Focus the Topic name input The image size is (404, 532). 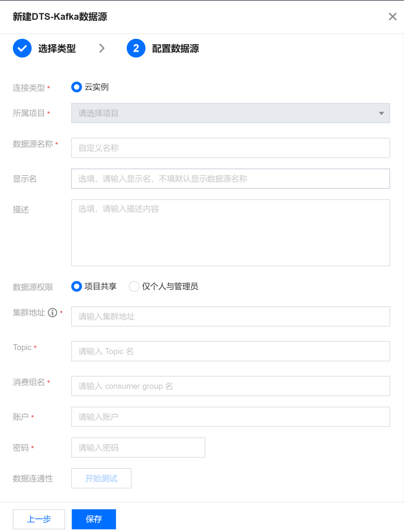click(230, 351)
